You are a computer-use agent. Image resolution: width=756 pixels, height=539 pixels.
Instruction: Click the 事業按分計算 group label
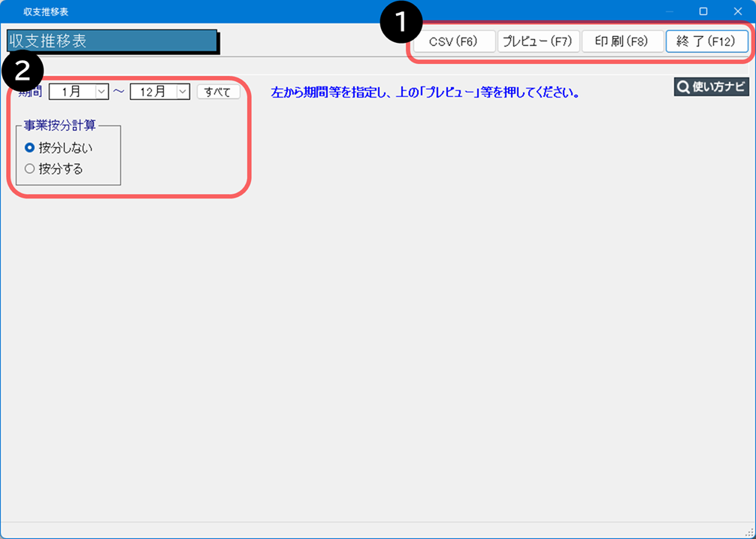[x=65, y=126]
